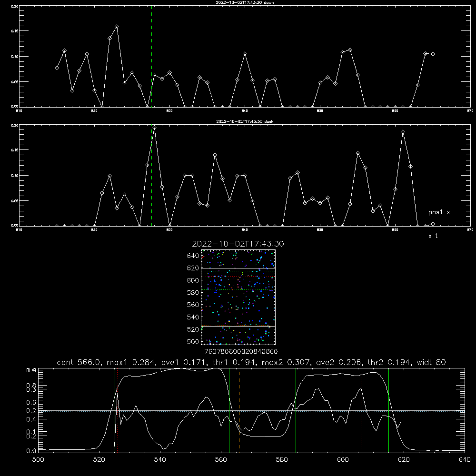Click the lower white horizontal line in scatter image
Viewport: 476px width, 476px height.
coord(238,326)
